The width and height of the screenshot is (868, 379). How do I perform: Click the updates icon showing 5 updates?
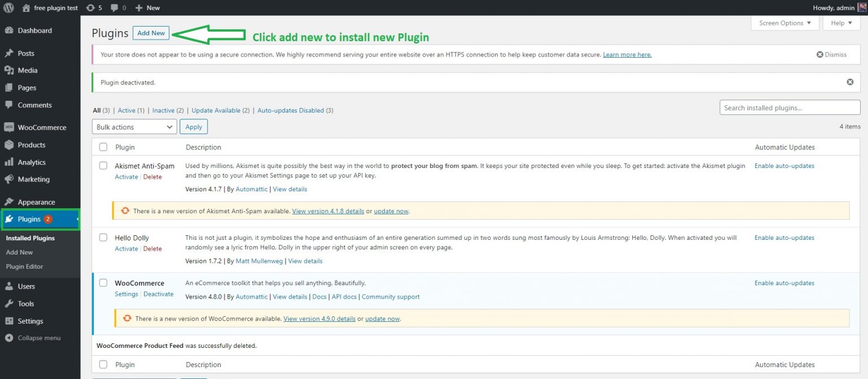(94, 7)
